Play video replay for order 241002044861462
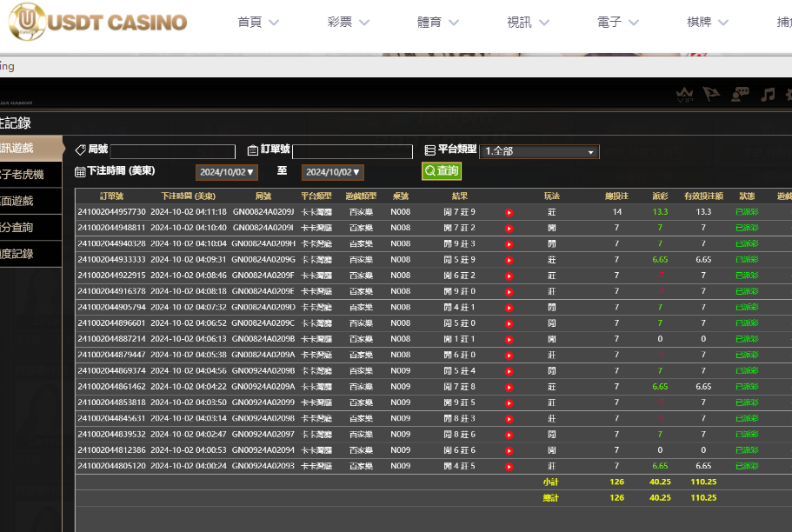The image size is (792, 532). tap(509, 387)
